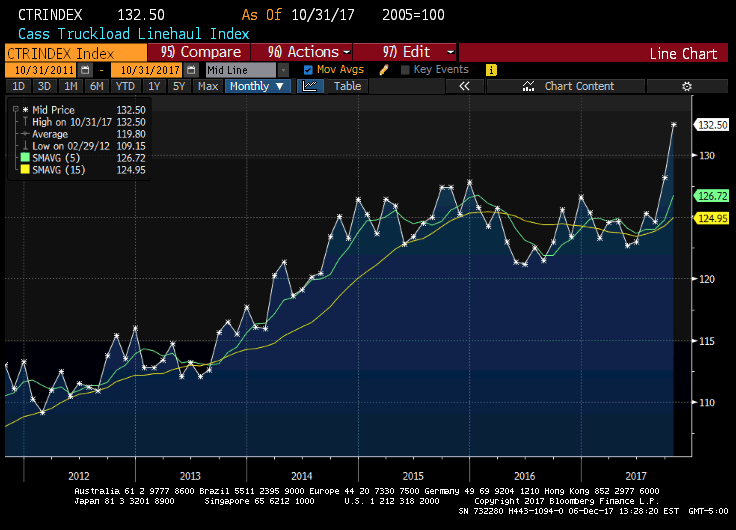Click High on 10/31/17 legend row
Screen dimensions: 736x530
[84, 122]
